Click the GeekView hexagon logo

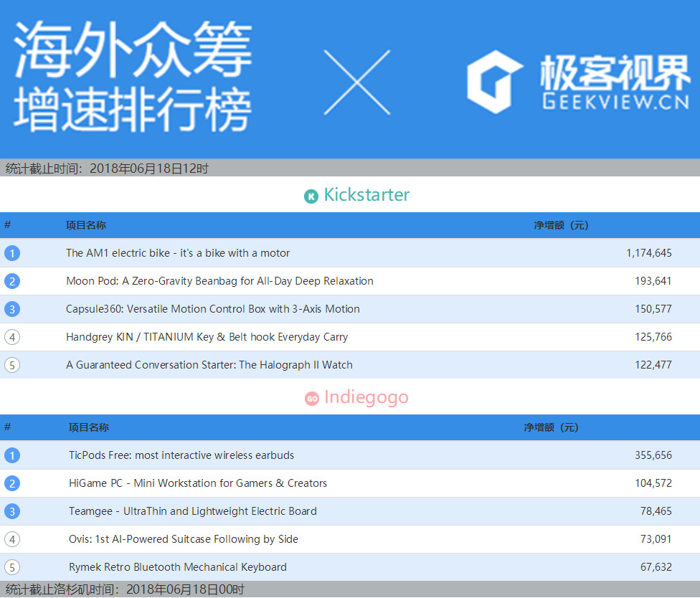493,82
